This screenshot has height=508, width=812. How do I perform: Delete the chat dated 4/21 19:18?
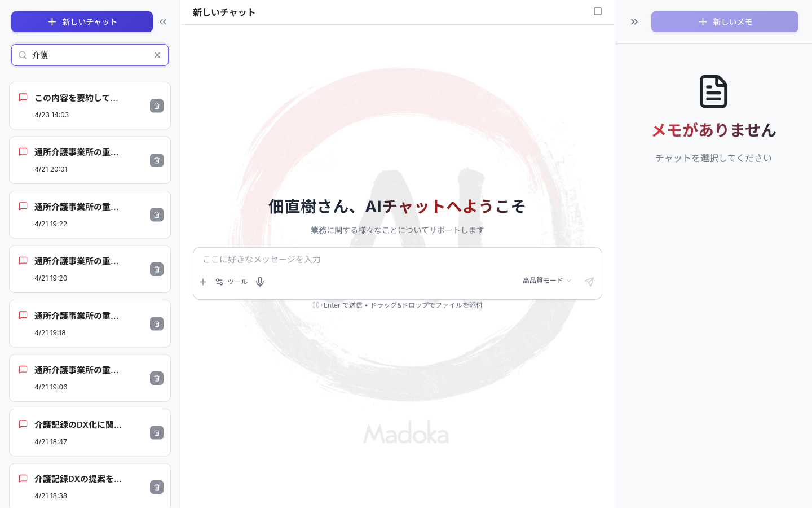click(157, 323)
